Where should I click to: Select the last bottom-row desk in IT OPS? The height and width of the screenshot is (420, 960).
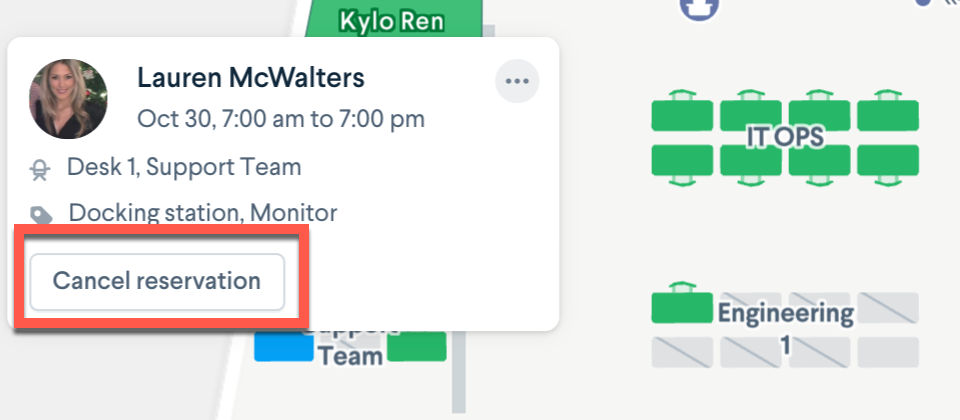888,164
